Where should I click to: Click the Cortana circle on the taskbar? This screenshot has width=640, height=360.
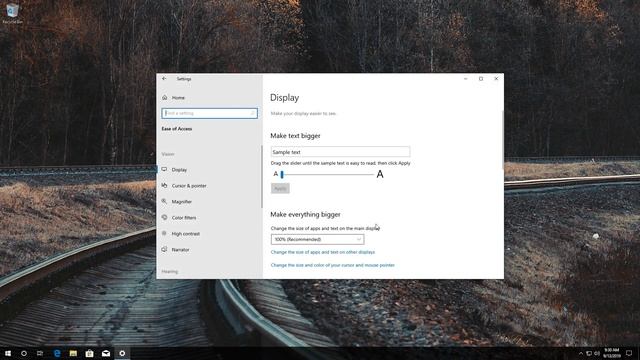click(24, 353)
